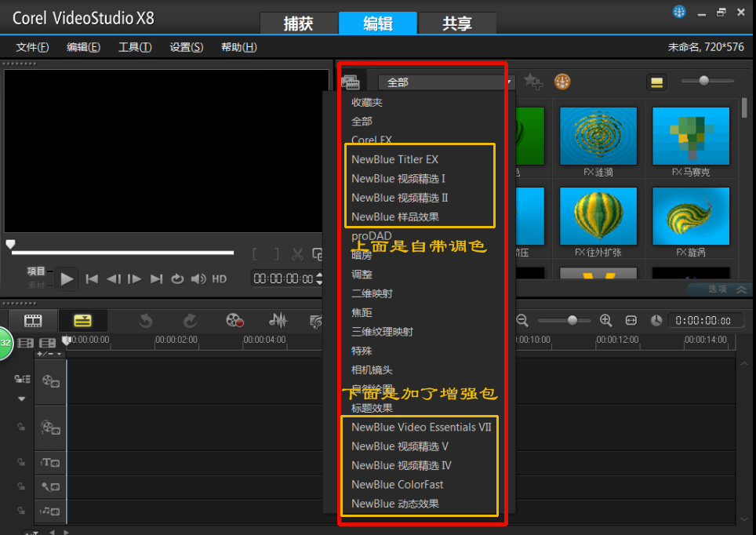Click the scissors split clip icon

coord(297,254)
